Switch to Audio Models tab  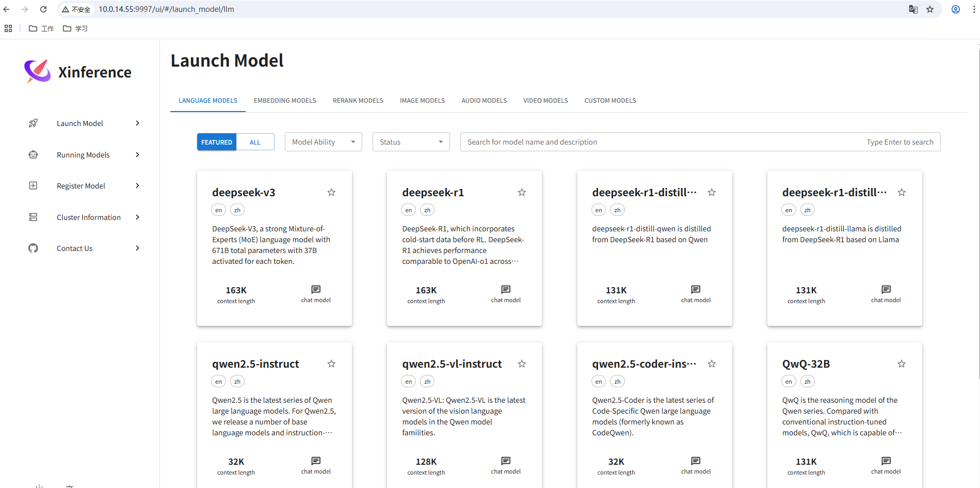coord(484,101)
